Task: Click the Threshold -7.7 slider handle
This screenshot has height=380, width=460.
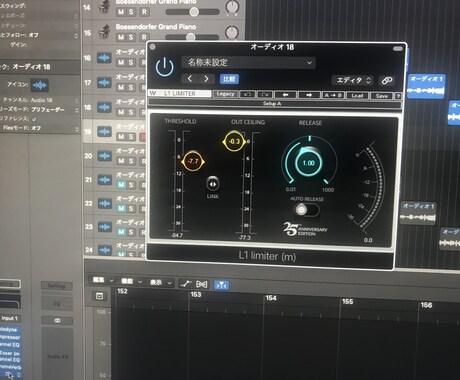Action: tap(193, 161)
